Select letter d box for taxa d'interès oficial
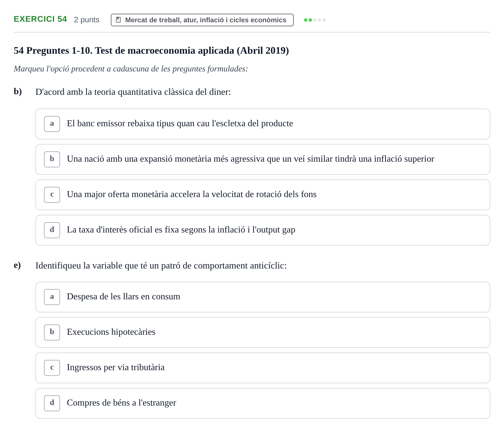The image size is (504, 437). point(52,230)
